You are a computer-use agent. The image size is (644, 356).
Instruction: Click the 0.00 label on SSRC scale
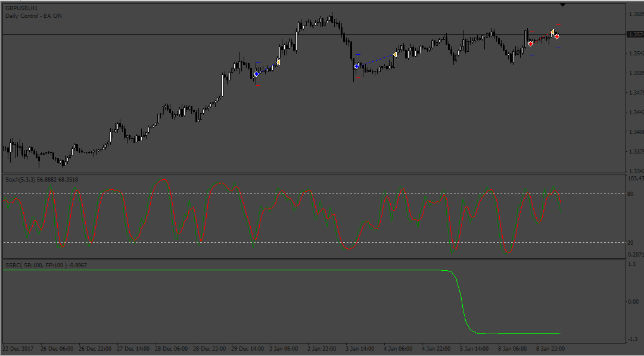pos(633,301)
